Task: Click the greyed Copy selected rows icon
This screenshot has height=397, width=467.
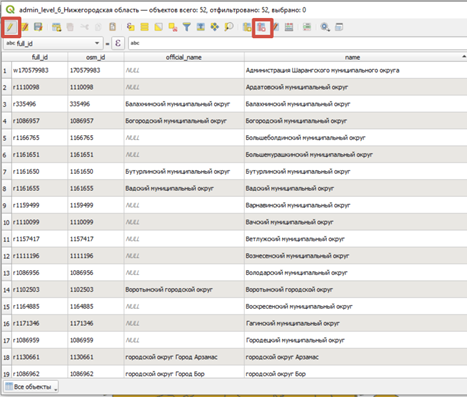Action: tap(98, 27)
